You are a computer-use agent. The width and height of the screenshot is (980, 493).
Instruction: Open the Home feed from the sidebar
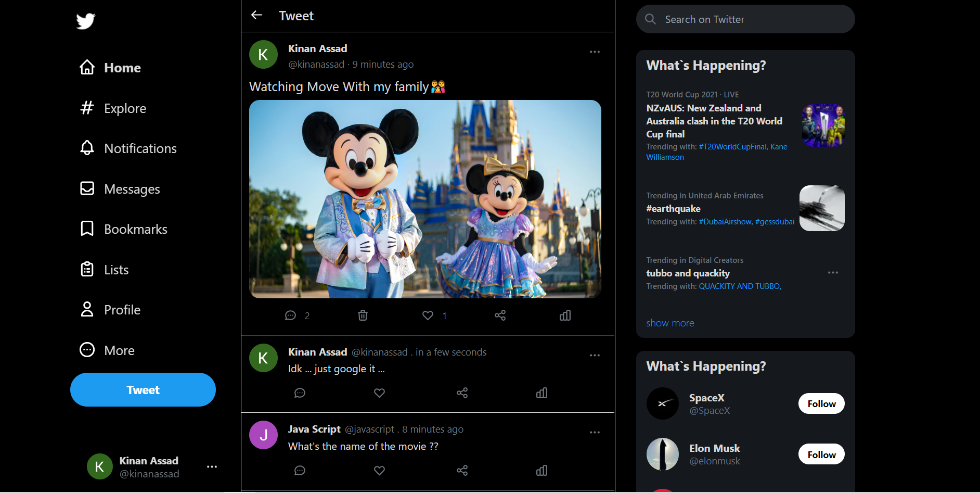(x=122, y=67)
